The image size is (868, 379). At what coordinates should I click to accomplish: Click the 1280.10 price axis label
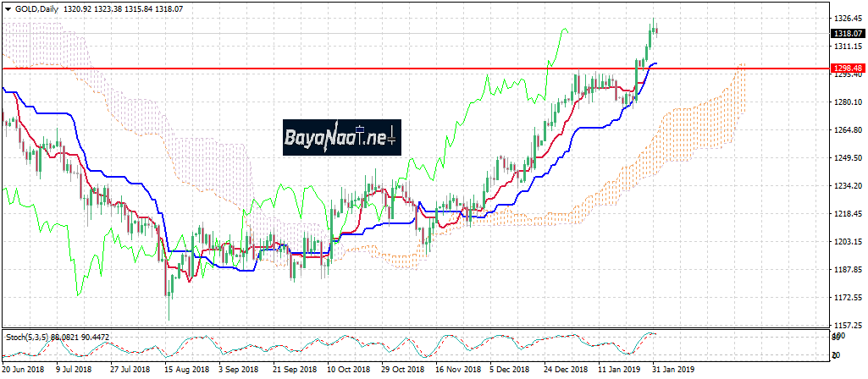[847, 102]
